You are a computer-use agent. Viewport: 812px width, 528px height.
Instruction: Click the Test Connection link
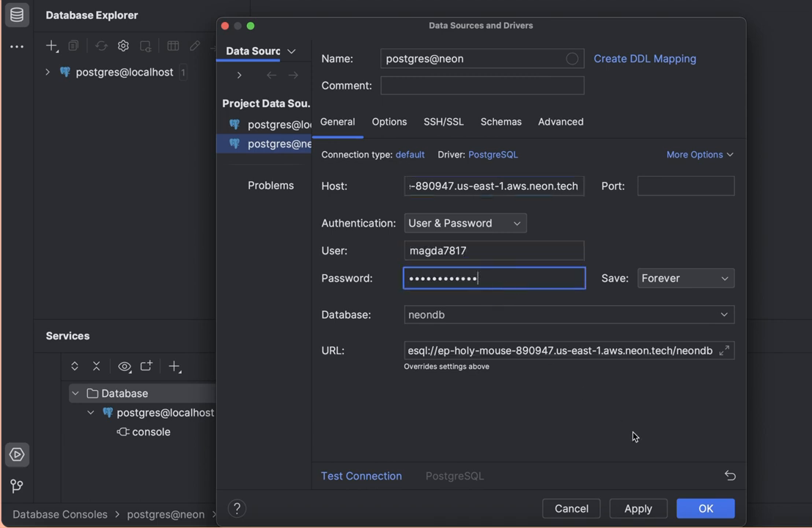click(x=361, y=476)
